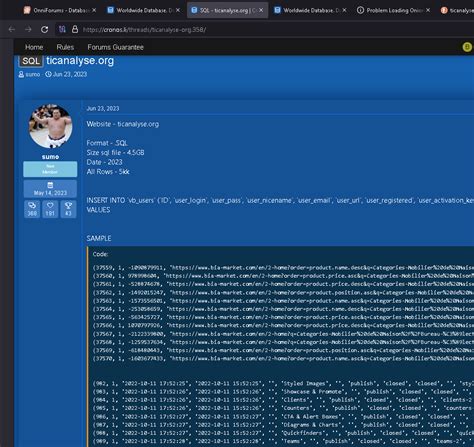The width and height of the screenshot is (474, 447).
Task: Close the OmniForums Database tab
Action: point(94,10)
